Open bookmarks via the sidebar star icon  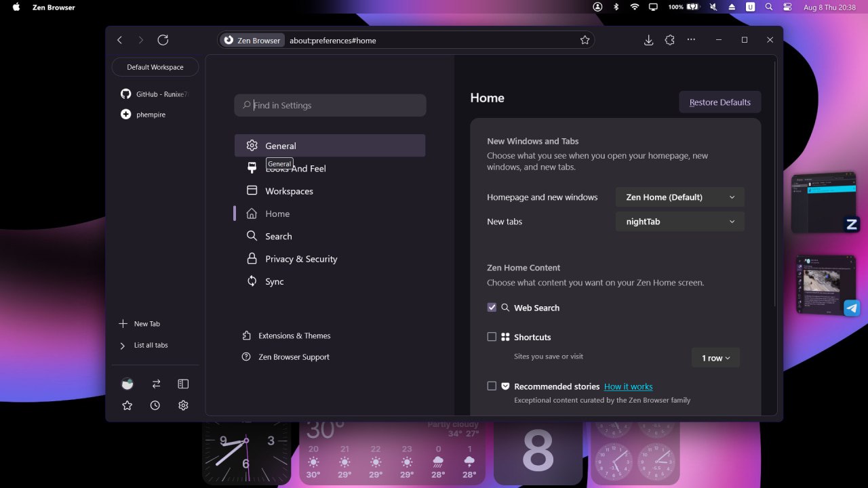127,405
